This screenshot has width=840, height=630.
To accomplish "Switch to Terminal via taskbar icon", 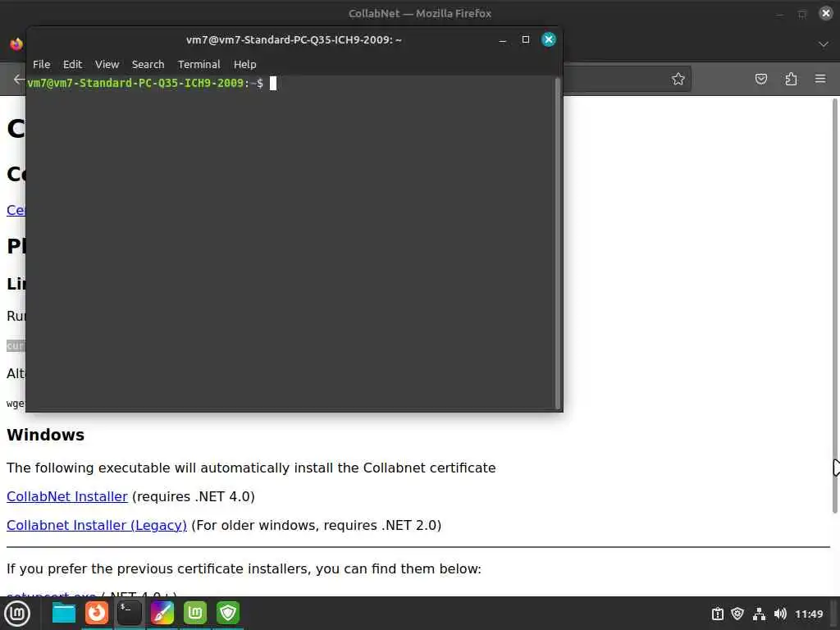I will [x=129, y=613].
